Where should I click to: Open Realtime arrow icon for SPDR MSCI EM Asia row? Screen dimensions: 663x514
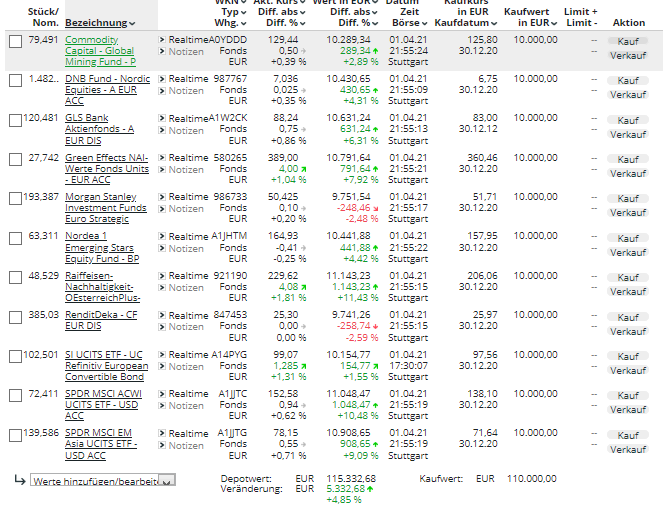click(x=162, y=433)
